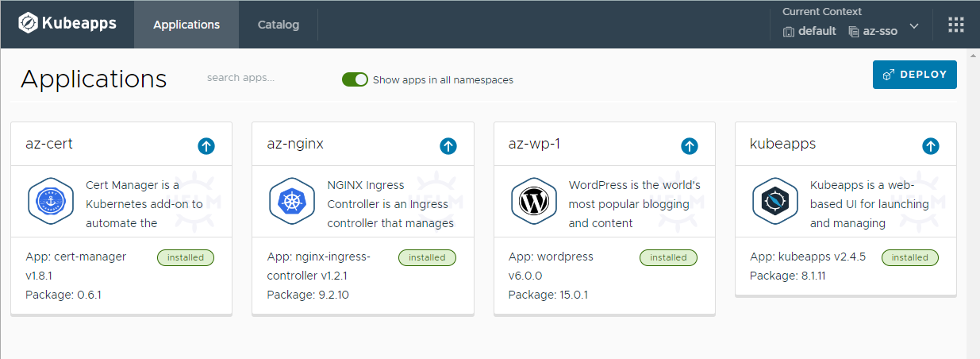Click installed badge on az-cert card
Screen dimensions: 980x359
pyautogui.click(x=186, y=257)
